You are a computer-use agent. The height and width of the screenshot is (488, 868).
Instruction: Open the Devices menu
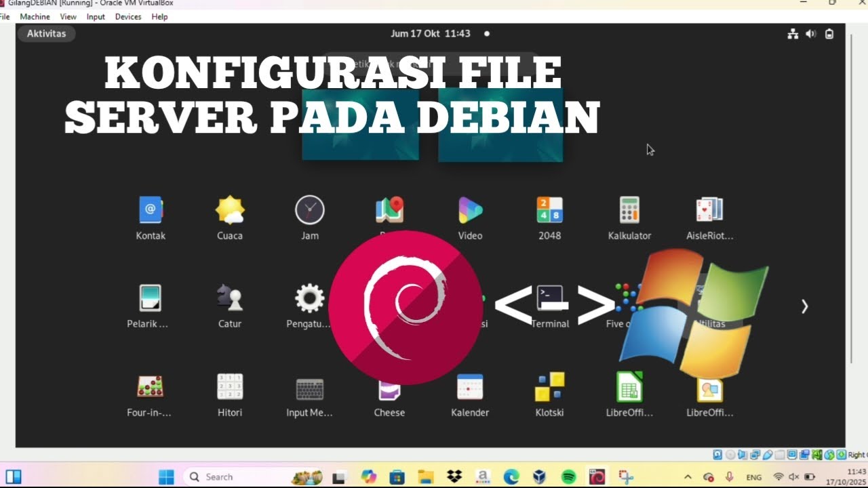pos(128,16)
